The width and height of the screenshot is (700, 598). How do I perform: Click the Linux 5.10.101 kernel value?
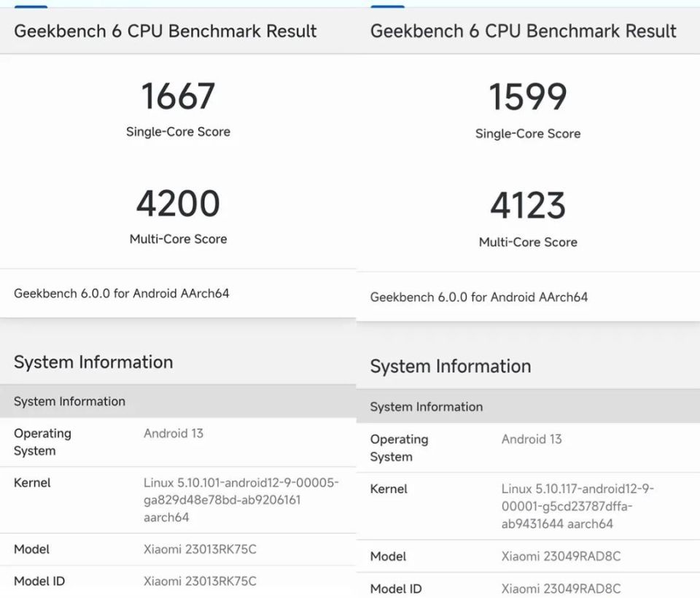tap(241, 500)
